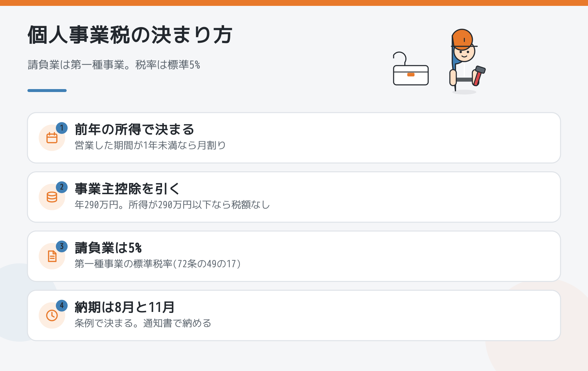Click the number 4 badge
Viewport: 588px width, 371px height.
click(62, 305)
